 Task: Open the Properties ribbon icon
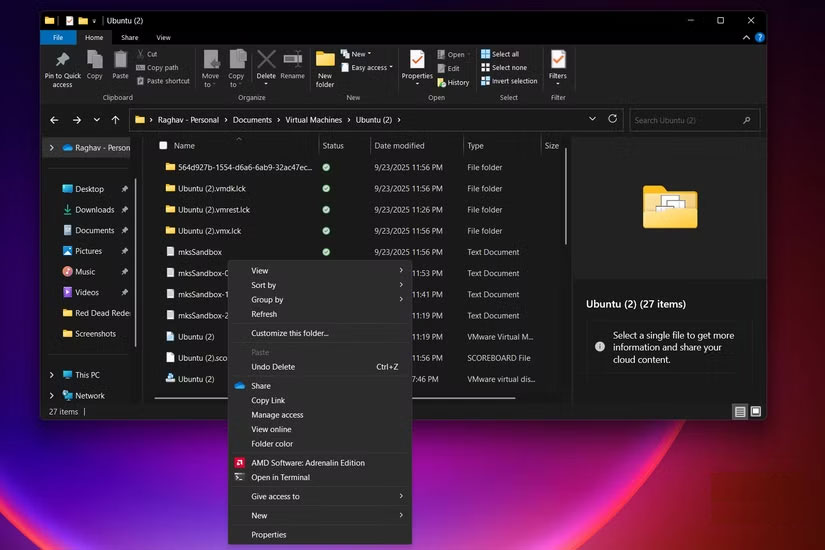pyautogui.click(x=417, y=64)
